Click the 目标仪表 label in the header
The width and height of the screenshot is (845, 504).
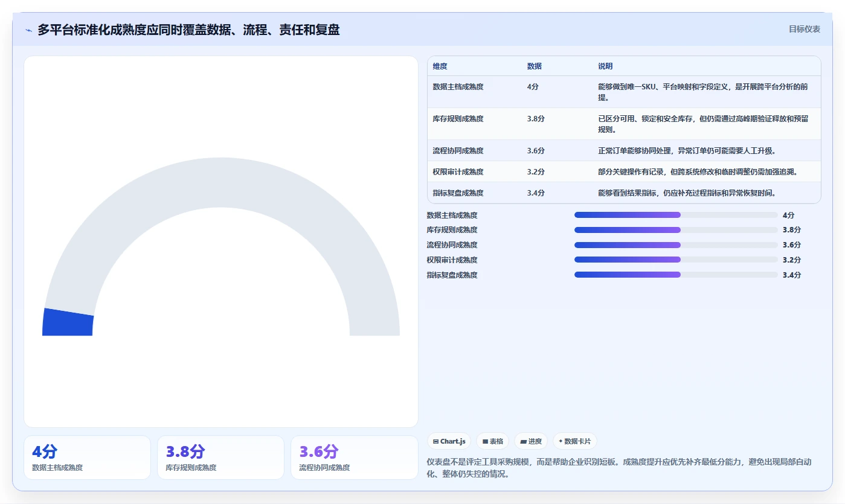[x=804, y=29]
